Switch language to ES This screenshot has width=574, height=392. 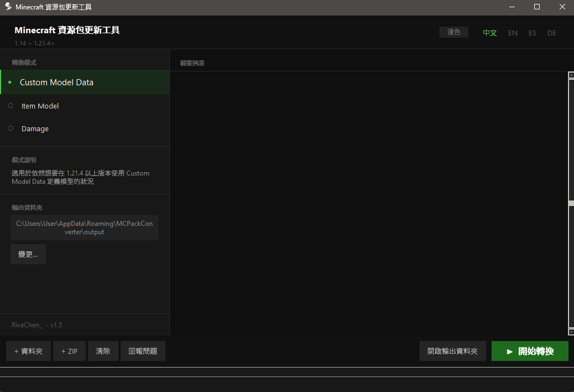point(532,33)
